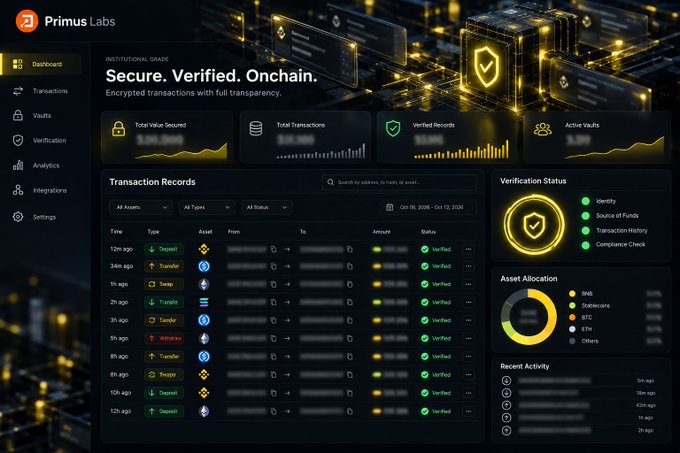
Task: Go to Transactions in the sidebar
Action: coord(50,91)
